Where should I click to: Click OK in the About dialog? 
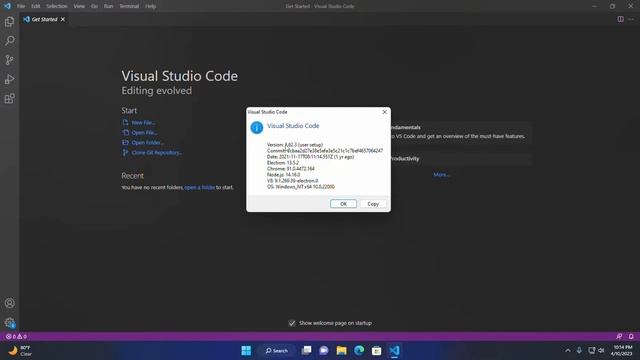pyautogui.click(x=343, y=204)
